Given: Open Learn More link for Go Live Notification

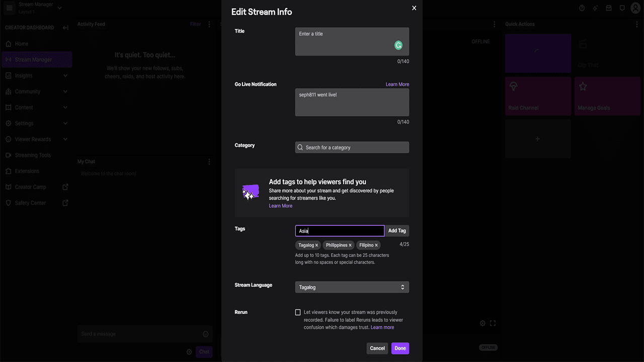Looking at the screenshot, I should coord(397,84).
